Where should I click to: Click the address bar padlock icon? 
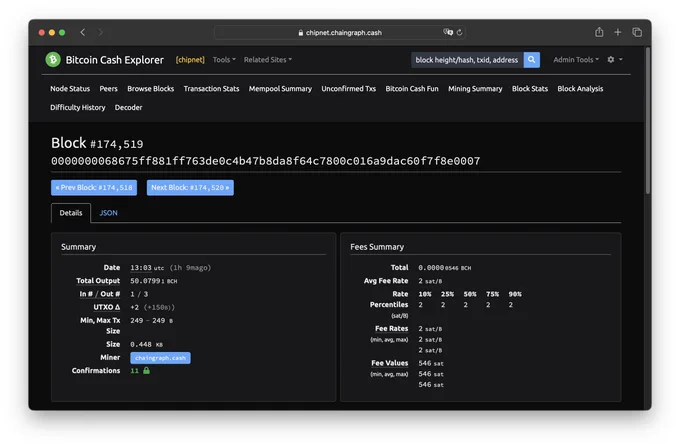pyautogui.click(x=301, y=33)
